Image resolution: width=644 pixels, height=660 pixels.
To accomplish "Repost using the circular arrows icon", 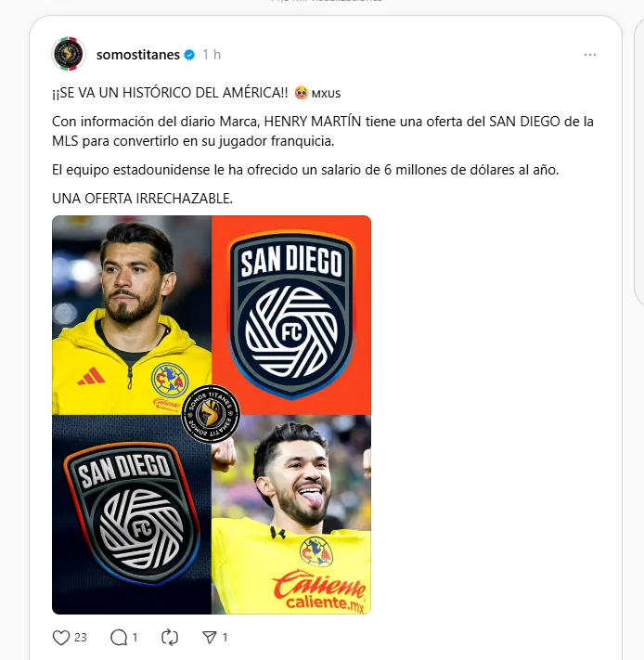I will [170, 638].
